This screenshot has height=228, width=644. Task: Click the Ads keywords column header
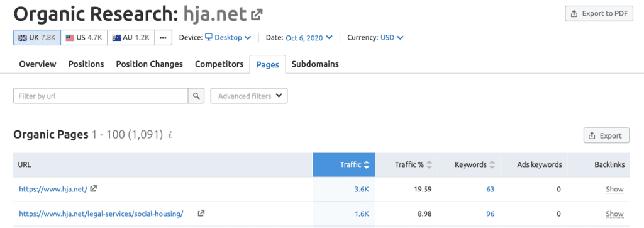coord(534,164)
